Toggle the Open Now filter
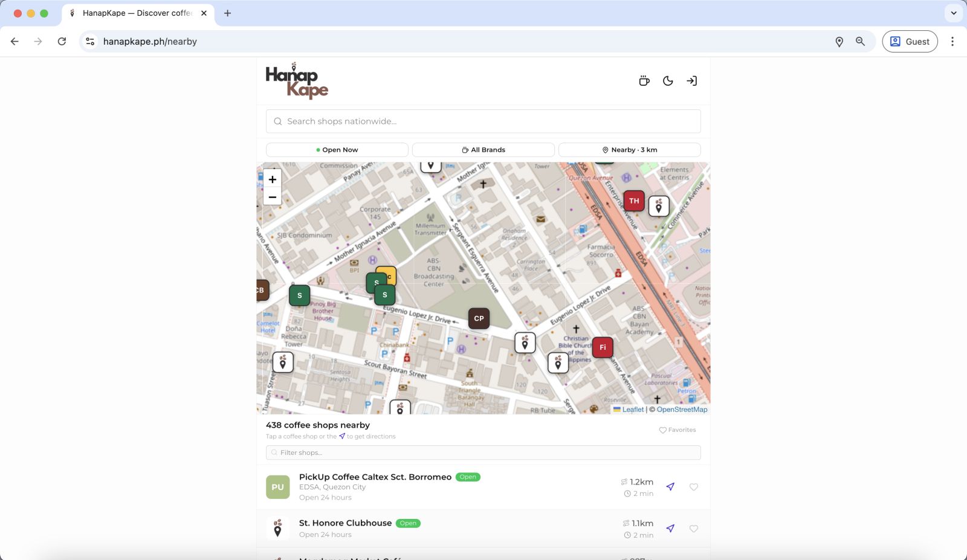 (x=337, y=150)
